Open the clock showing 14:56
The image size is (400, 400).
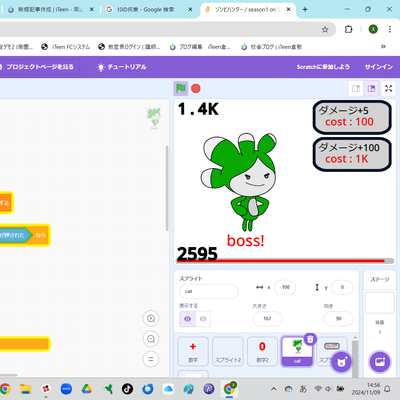tap(366, 389)
